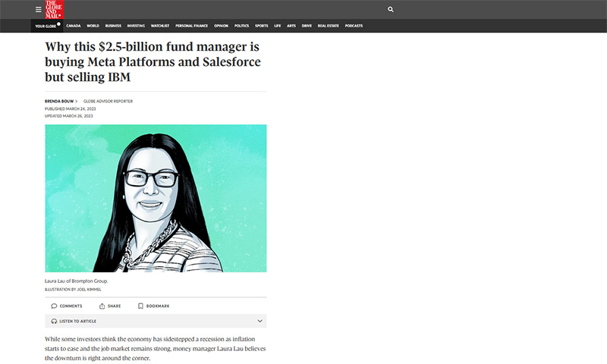Open the Opinion section
The width and height of the screenshot is (607, 364).
[221, 26]
